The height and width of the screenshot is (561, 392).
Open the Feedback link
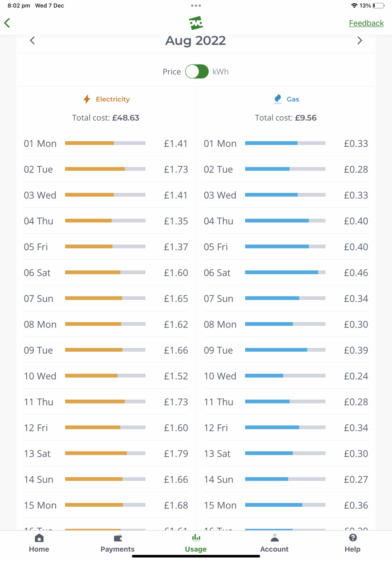click(x=366, y=23)
